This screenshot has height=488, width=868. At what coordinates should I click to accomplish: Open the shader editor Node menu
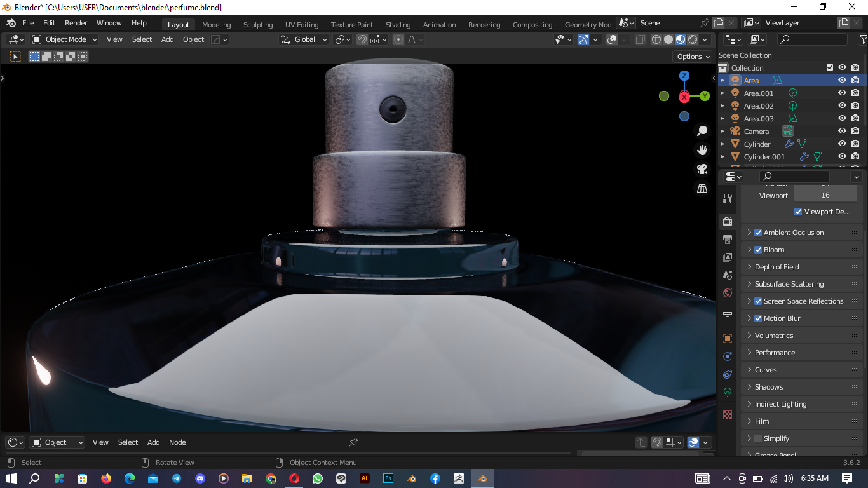[x=177, y=442]
